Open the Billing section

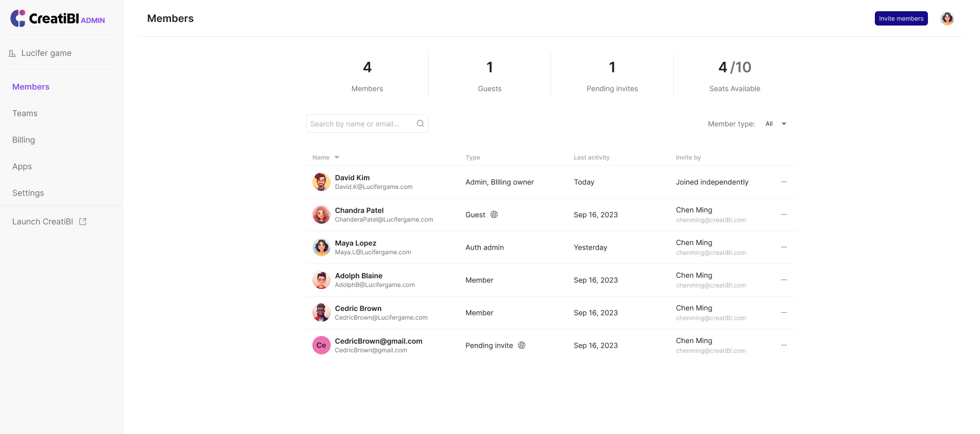23,140
